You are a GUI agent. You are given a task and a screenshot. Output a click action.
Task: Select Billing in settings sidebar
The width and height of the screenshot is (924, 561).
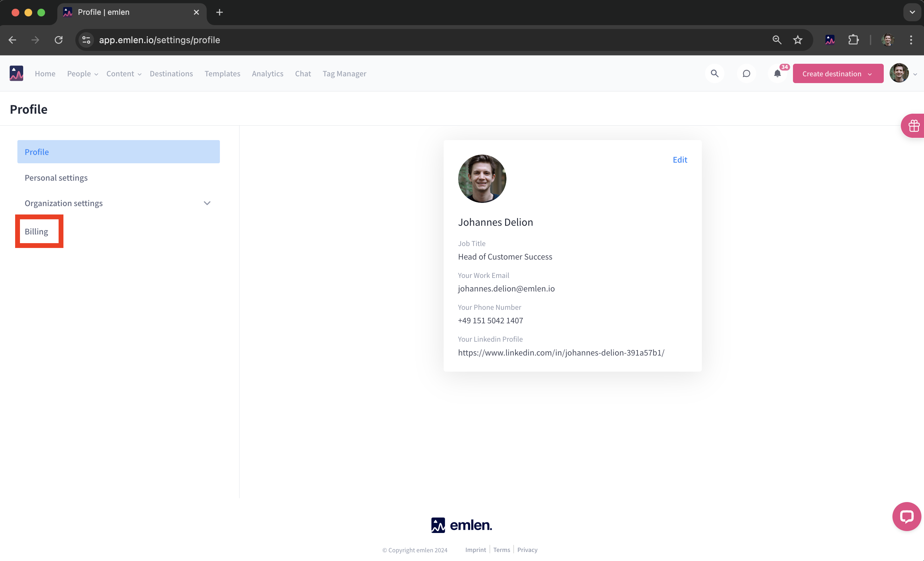click(36, 231)
